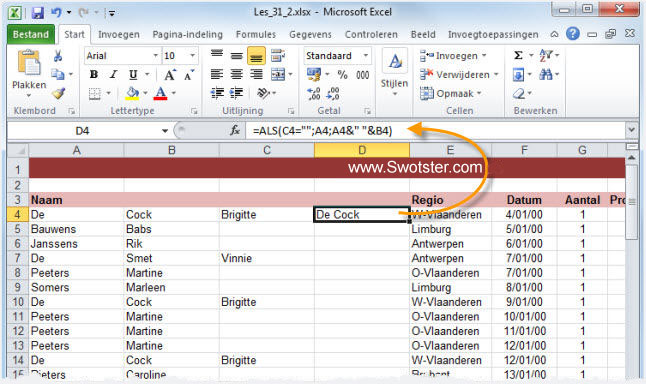Open the Arial font name dropdown
Screen dimensions: 646x384
coord(156,56)
